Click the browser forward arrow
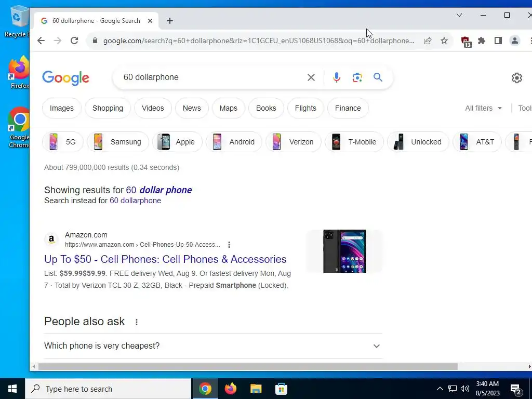Image resolution: width=532 pixels, height=399 pixels. coord(58,41)
